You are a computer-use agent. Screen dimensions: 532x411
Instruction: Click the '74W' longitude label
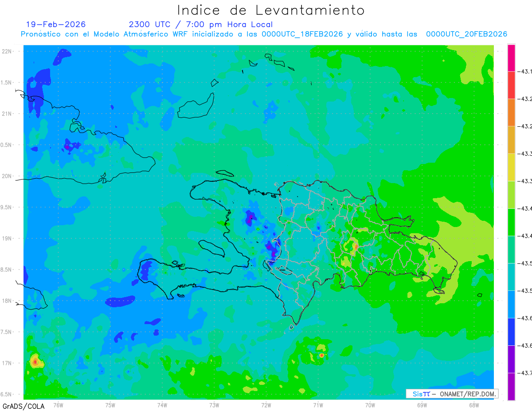point(162,405)
